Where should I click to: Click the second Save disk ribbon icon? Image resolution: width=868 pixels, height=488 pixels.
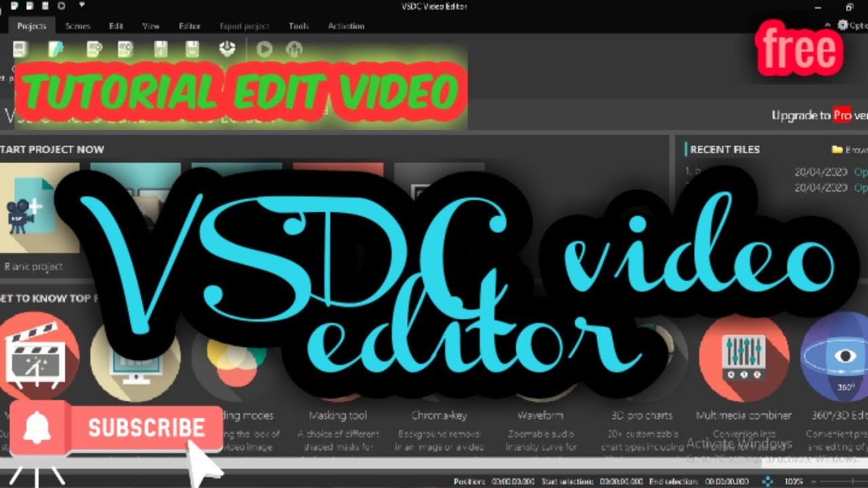(193, 49)
